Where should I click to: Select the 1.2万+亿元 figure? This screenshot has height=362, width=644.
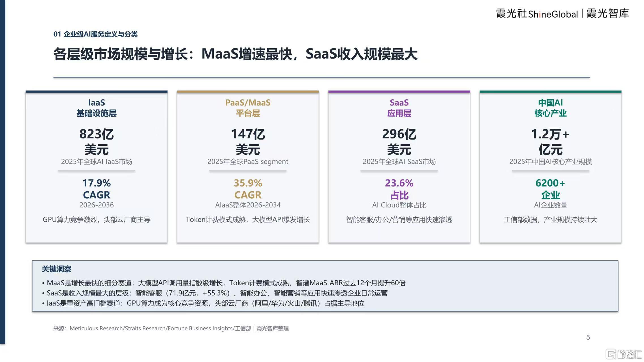click(x=551, y=142)
